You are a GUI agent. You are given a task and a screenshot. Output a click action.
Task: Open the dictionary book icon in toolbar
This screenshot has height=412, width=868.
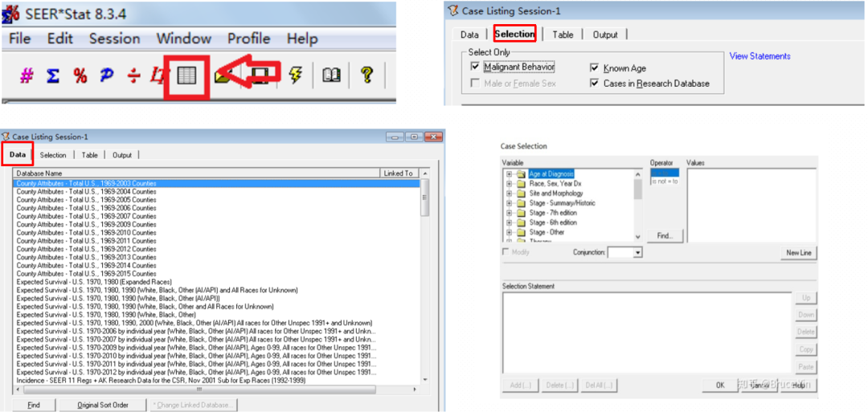point(332,75)
